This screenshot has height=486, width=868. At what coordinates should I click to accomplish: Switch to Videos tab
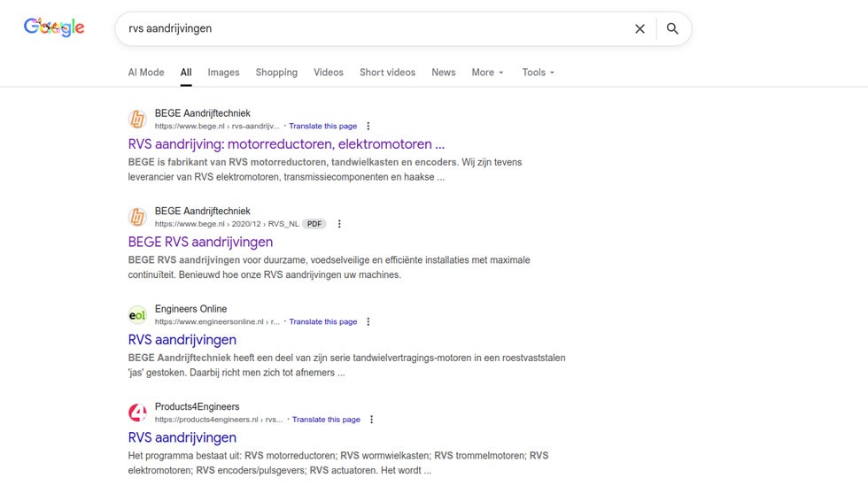[x=329, y=73]
